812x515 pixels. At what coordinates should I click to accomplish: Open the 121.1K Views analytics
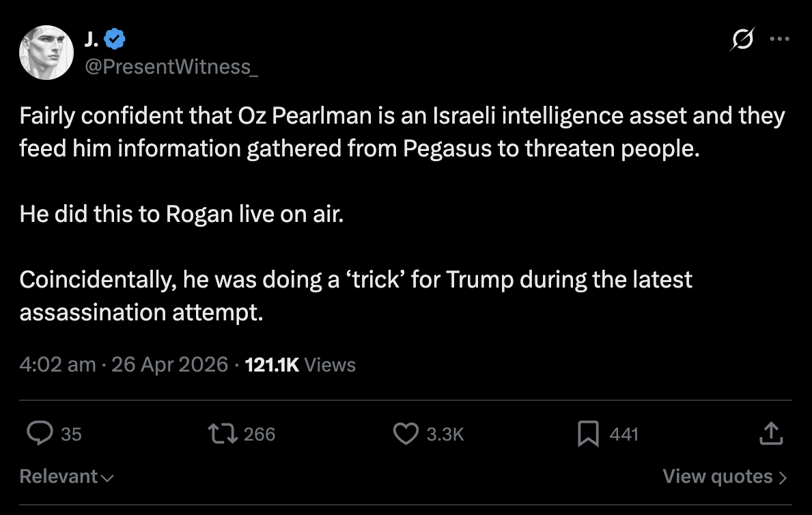tap(300, 365)
